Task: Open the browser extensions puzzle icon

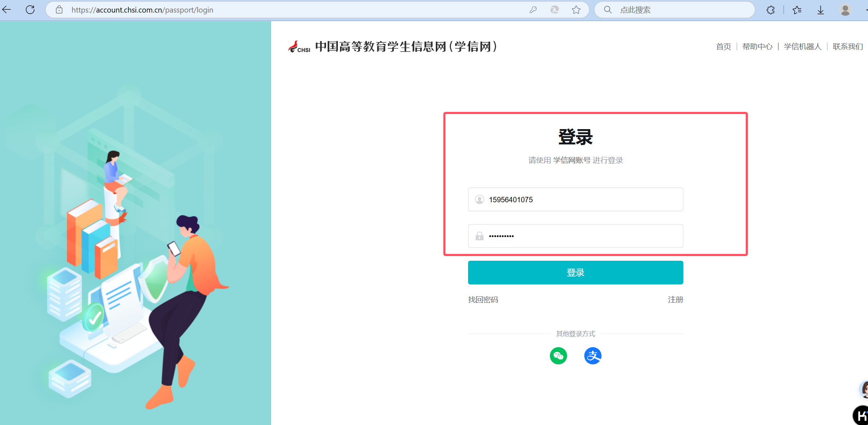Action: pyautogui.click(x=770, y=10)
